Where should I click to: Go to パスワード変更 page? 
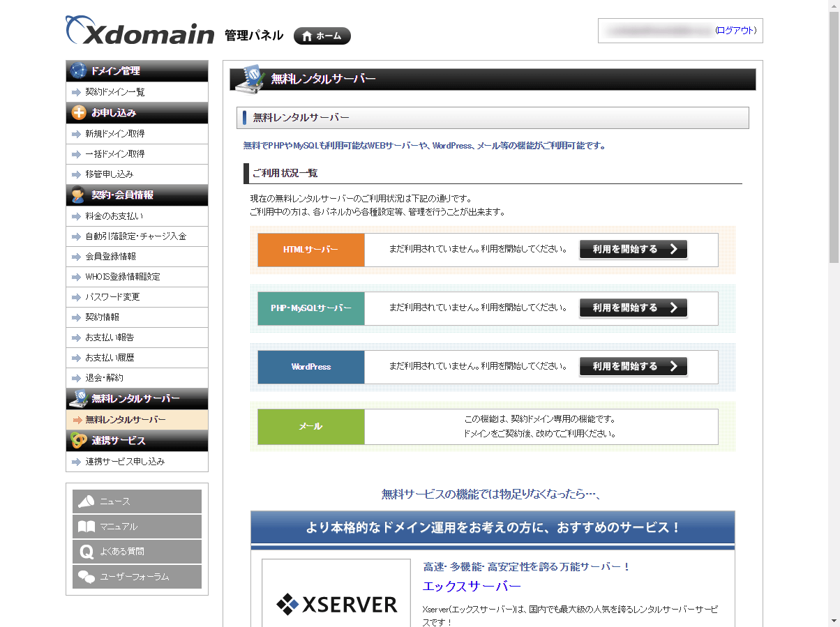[x=112, y=297]
